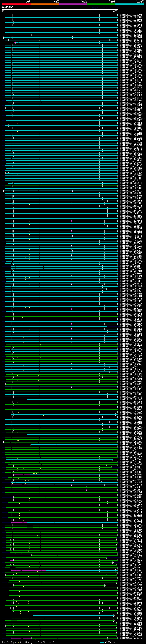
Task: Select the UniRef100_Q00X27 label
Action: [x=131, y=42]
